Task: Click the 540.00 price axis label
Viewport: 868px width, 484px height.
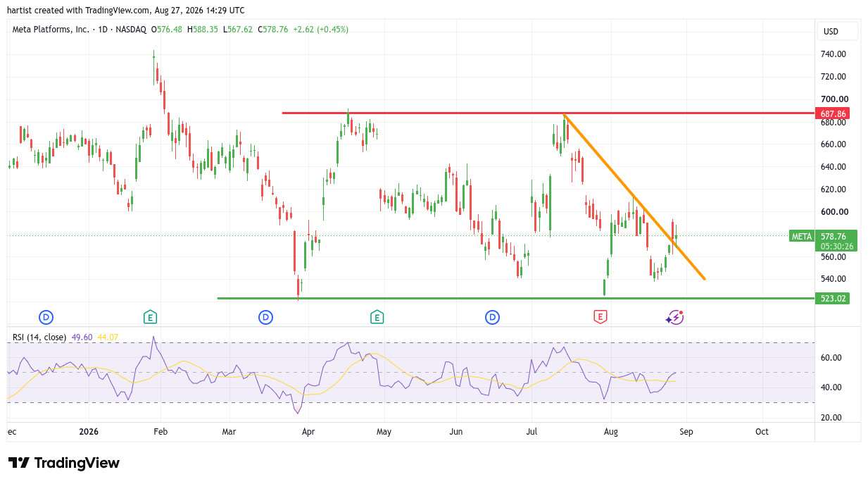Action: [833, 280]
